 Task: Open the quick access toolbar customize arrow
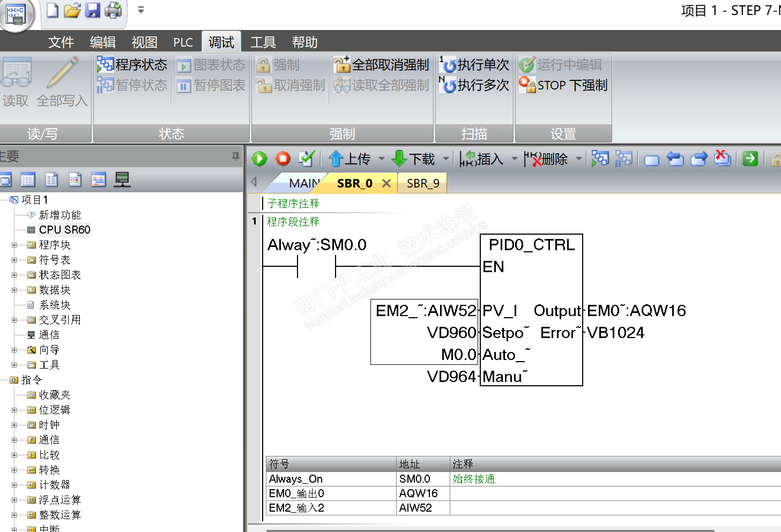141,10
